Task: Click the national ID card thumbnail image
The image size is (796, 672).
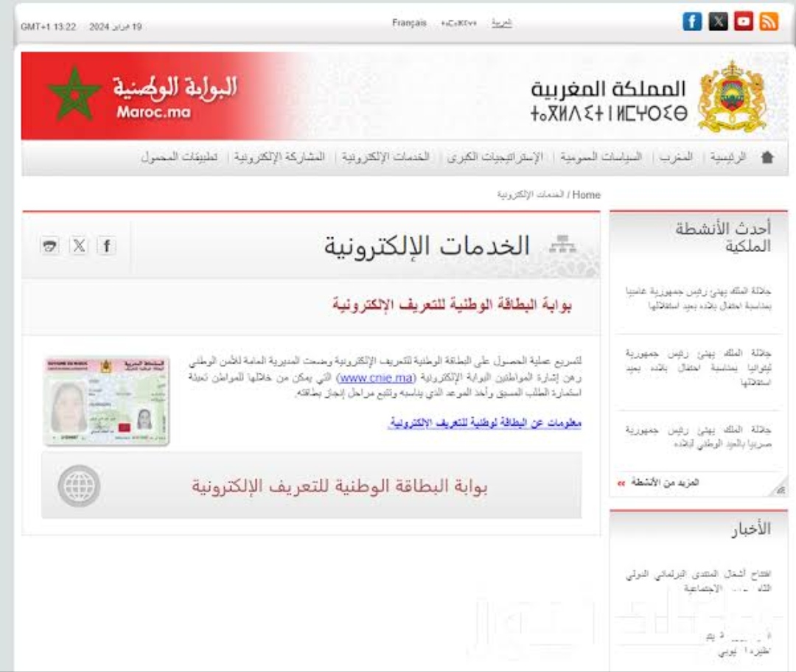Action: (106, 401)
